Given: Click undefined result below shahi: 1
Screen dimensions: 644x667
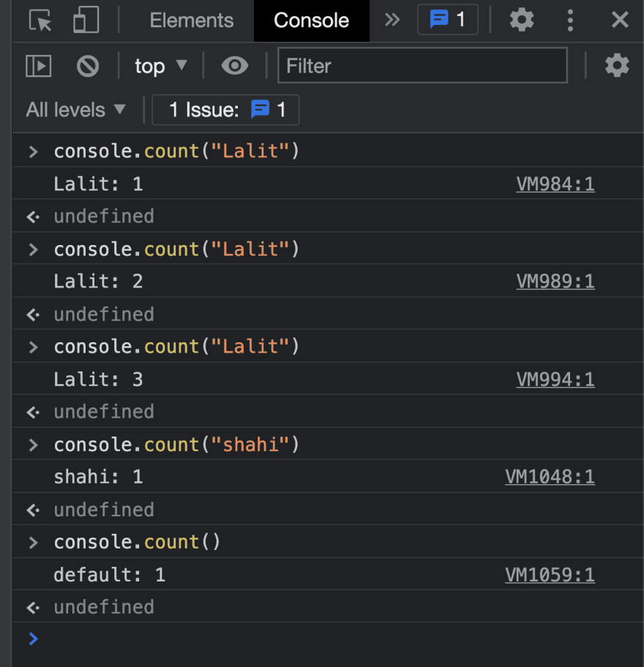Looking at the screenshot, I should coord(104,510).
